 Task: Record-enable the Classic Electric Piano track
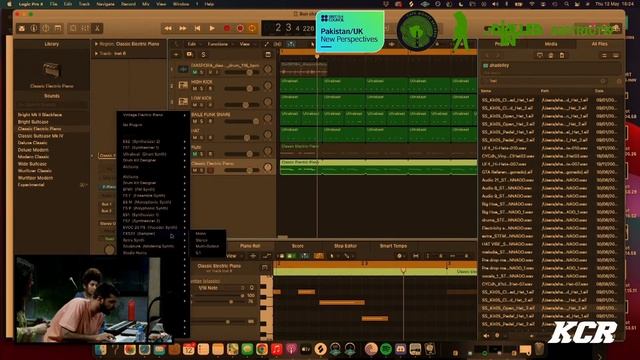[210, 170]
